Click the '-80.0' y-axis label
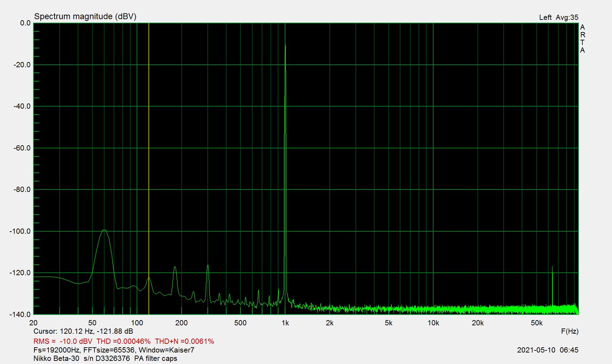612x364 pixels. [22, 189]
